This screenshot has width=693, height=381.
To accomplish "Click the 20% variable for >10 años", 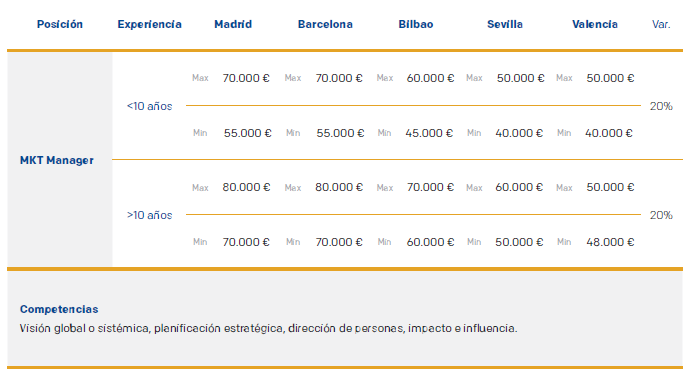I will point(661,215).
